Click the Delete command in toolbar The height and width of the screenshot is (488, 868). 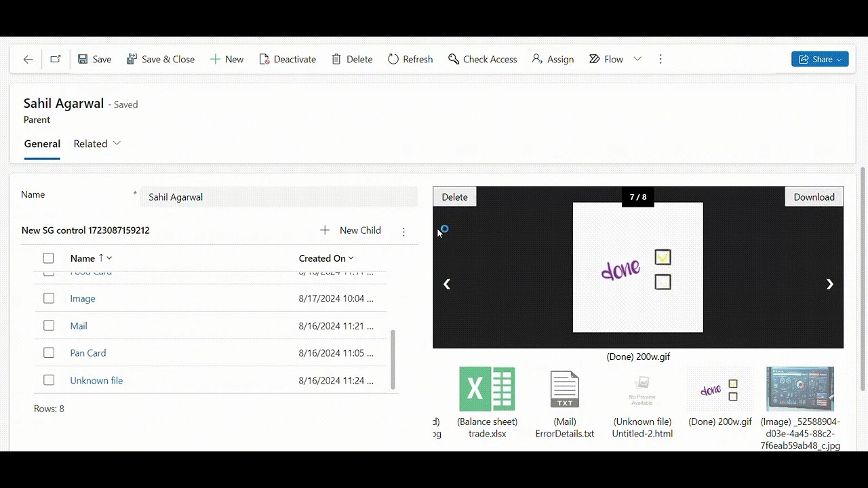point(352,60)
